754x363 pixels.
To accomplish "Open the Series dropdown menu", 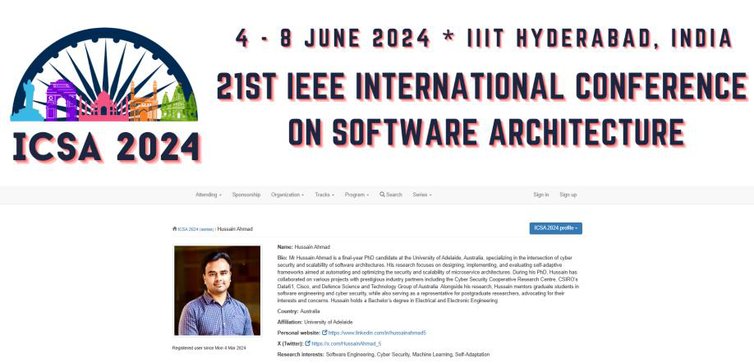I will pyautogui.click(x=422, y=195).
